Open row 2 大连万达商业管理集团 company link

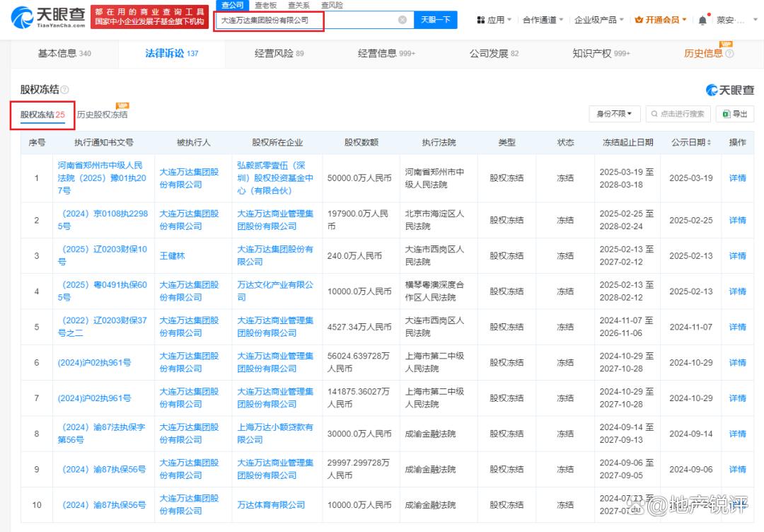(275, 220)
